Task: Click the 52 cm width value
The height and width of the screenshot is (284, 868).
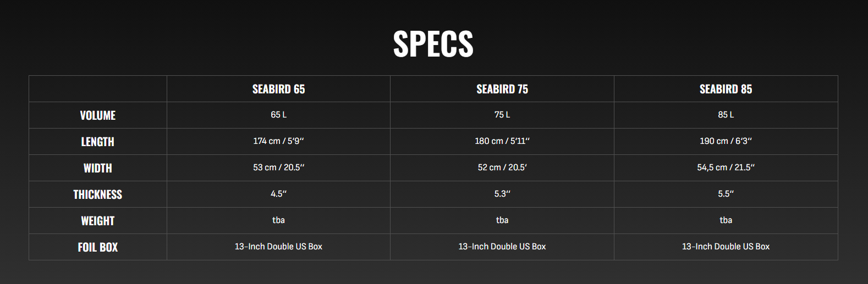Action: [x=502, y=168]
